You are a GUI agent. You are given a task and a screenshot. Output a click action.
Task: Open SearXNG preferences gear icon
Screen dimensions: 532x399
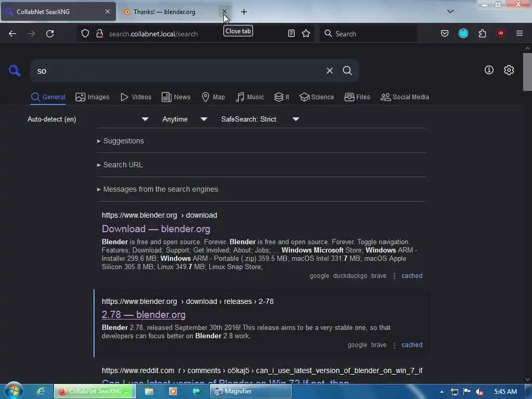[509, 70]
